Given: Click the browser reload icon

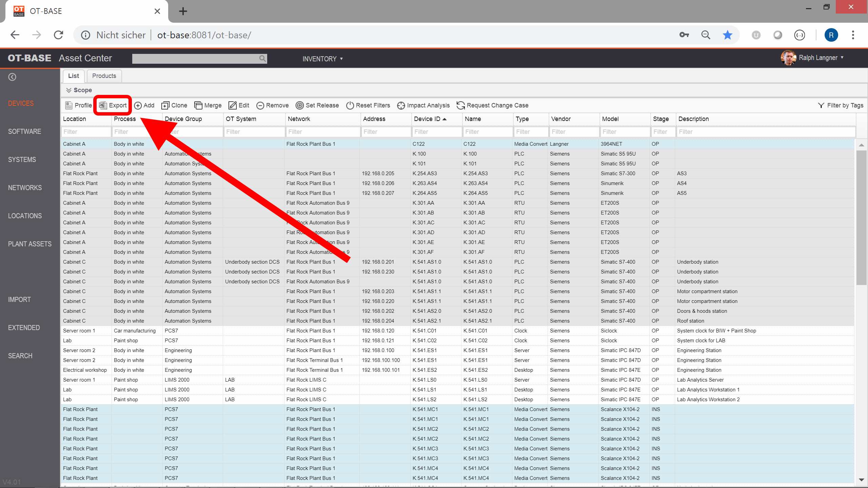Looking at the screenshot, I should 59,35.
